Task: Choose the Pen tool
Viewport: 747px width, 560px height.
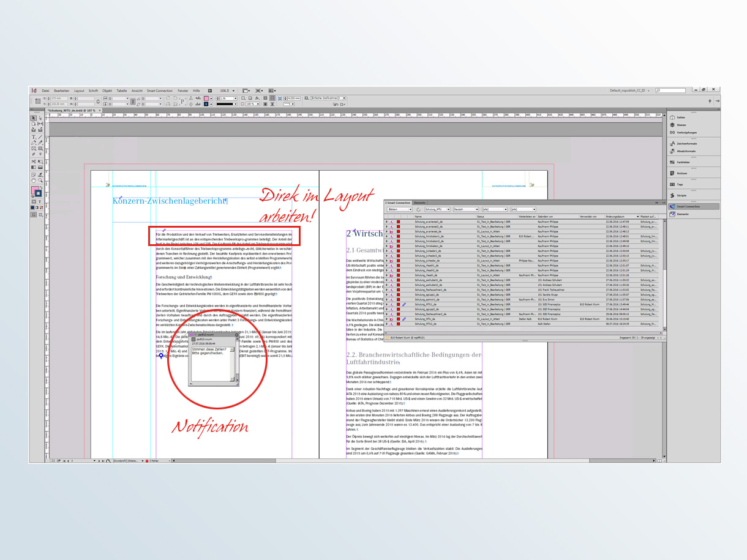Action: [x=34, y=143]
